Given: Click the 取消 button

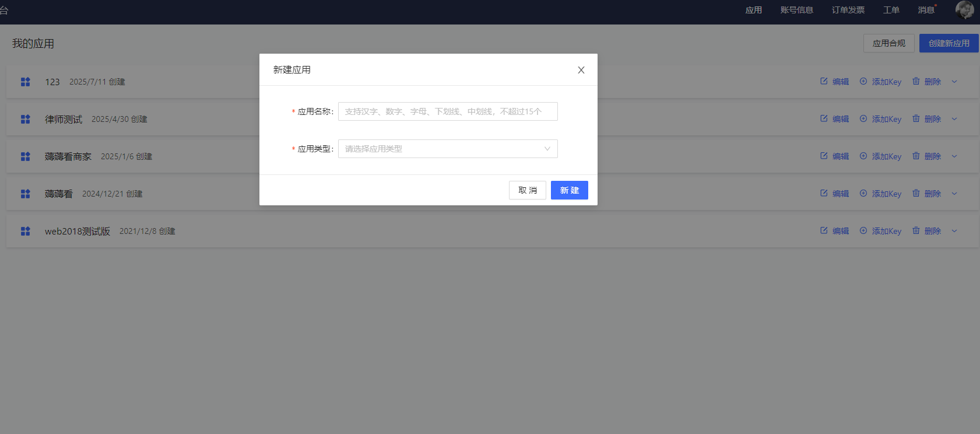Looking at the screenshot, I should [528, 190].
